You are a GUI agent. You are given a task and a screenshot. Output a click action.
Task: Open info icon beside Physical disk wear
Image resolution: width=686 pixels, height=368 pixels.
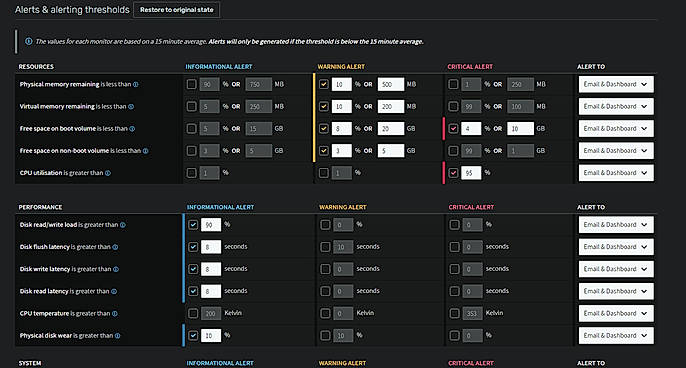[117, 336]
